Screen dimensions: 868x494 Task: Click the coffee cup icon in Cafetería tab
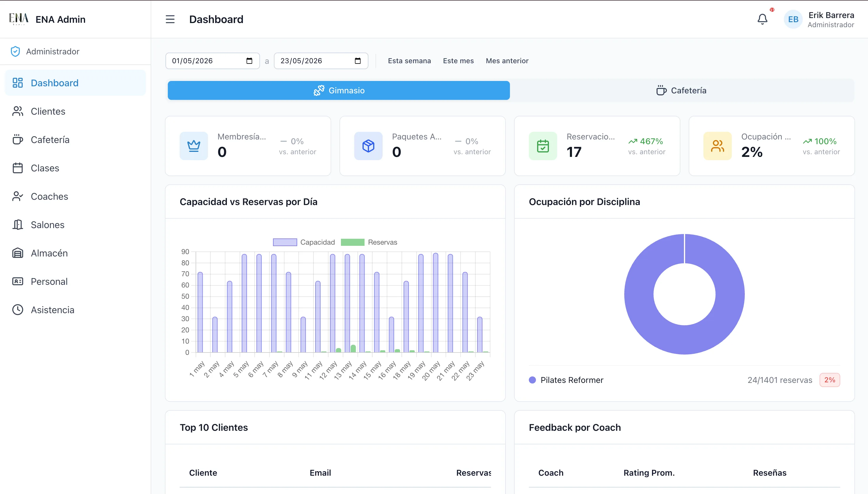(661, 90)
